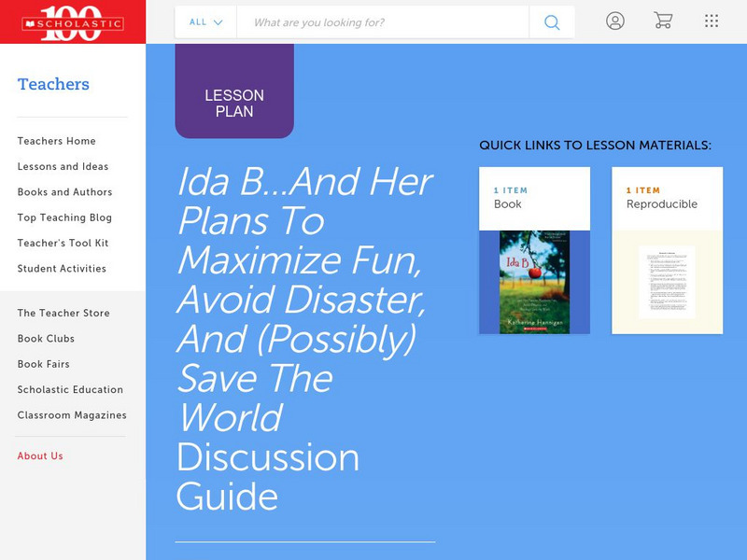Open the Lessons and Ideas section

[61, 166]
